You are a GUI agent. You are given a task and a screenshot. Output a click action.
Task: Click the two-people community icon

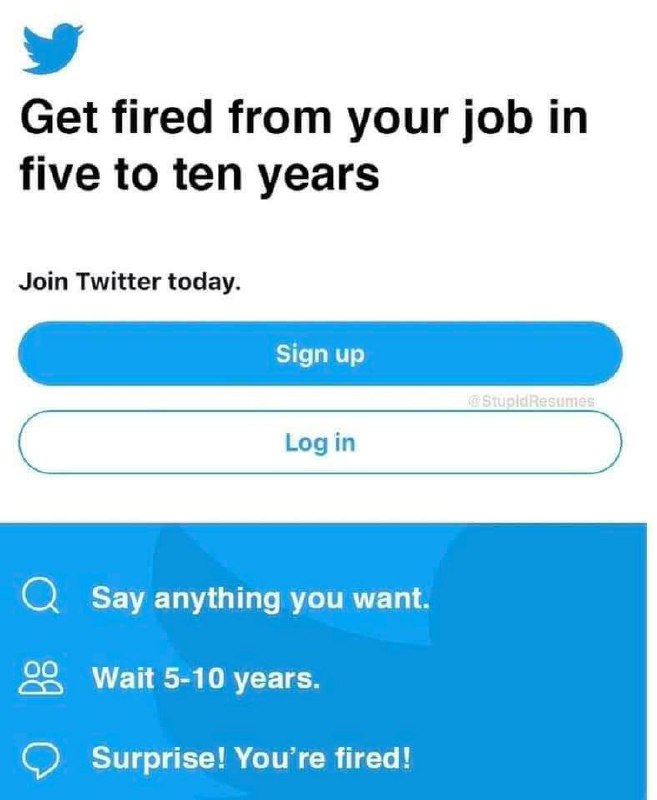point(41,678)
